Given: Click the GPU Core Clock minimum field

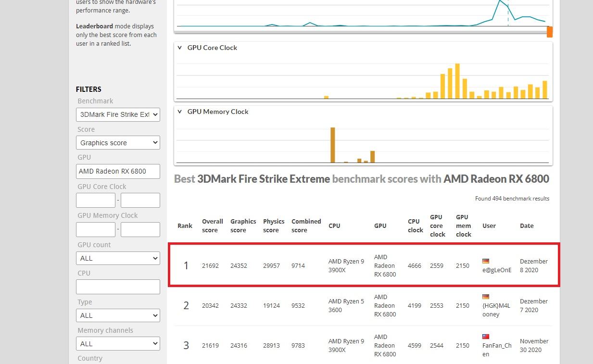Looking at the screenshot, I should [96, 200].
